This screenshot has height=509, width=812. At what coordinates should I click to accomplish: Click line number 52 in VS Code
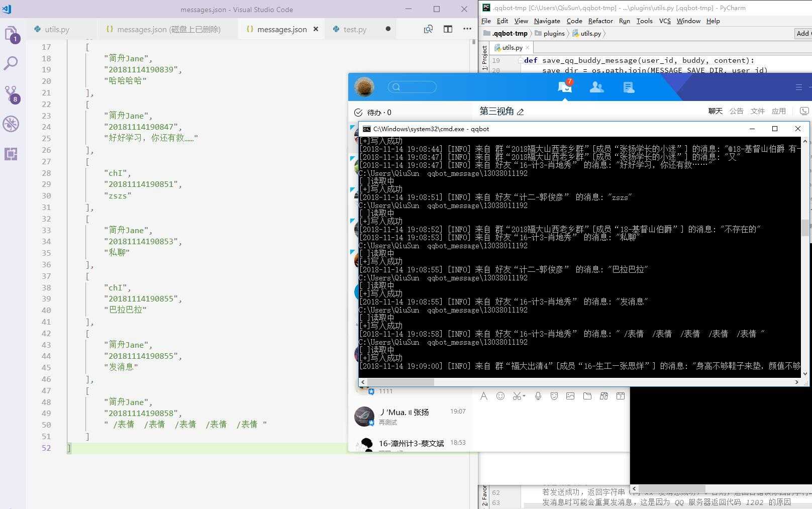tap(46, 448)
